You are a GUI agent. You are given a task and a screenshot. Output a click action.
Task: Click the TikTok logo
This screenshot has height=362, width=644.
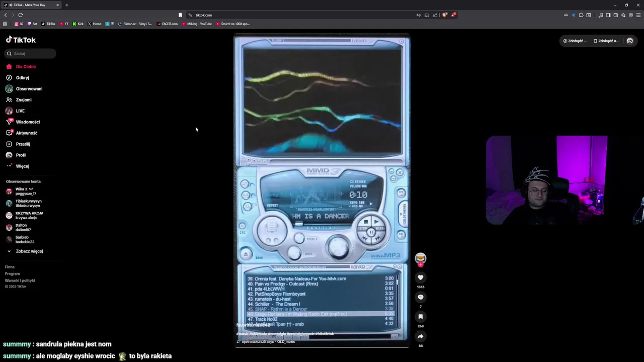click(21, 40)
